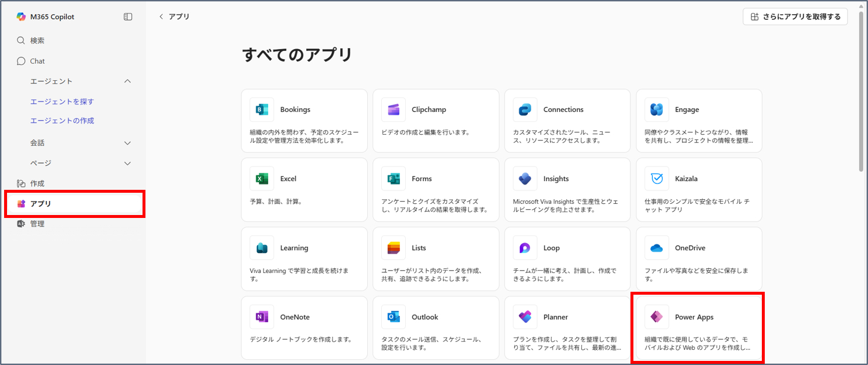Screen dimensions: 868x365
Task: Click the back chevron next to アプリ
Action: [x=161, y=16]
